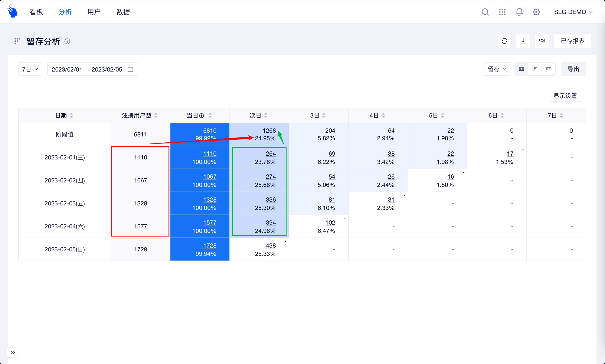Open 显示设置 display settings

[x=565, y=96]
